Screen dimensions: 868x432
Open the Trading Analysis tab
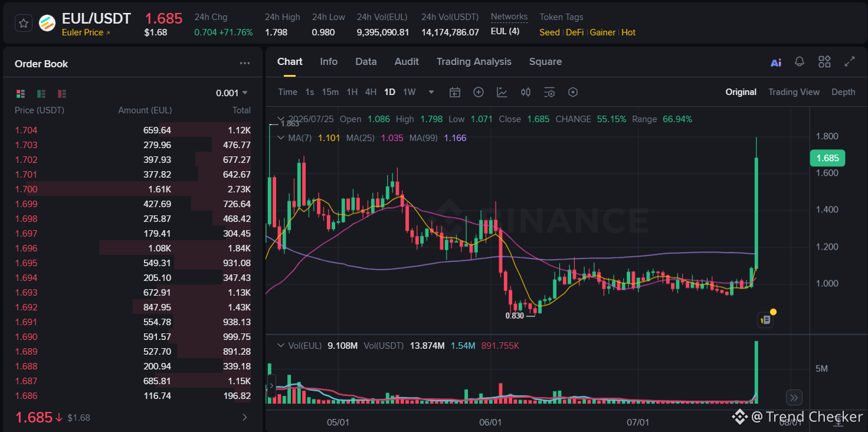[474, 61]
